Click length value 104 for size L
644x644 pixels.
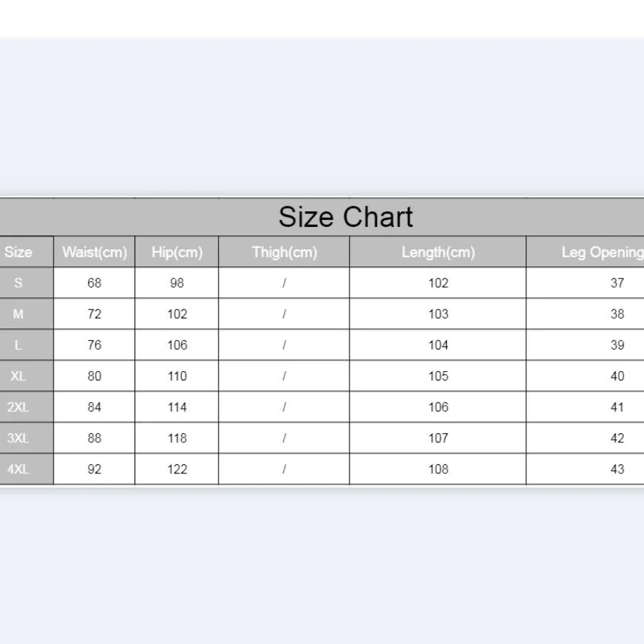[438, 345]
